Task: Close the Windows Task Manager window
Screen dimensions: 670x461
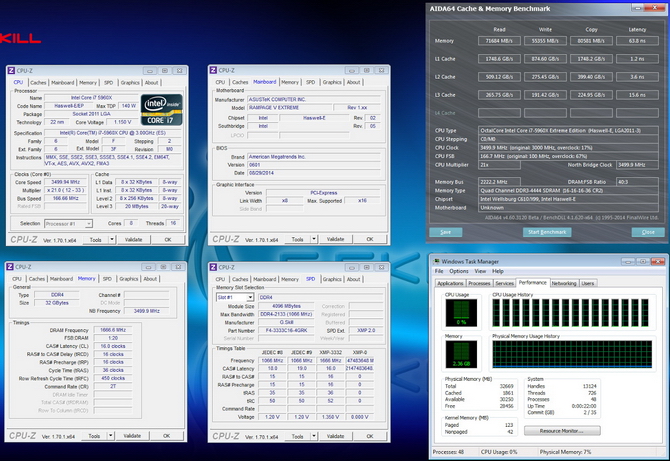Action: point(658,261)
